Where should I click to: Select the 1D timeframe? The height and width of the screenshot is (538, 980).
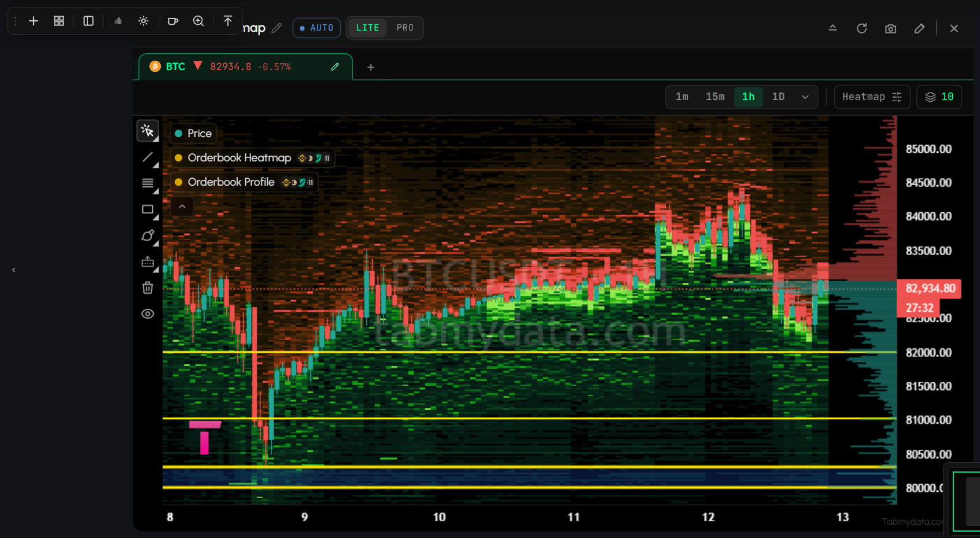point(779,97)
